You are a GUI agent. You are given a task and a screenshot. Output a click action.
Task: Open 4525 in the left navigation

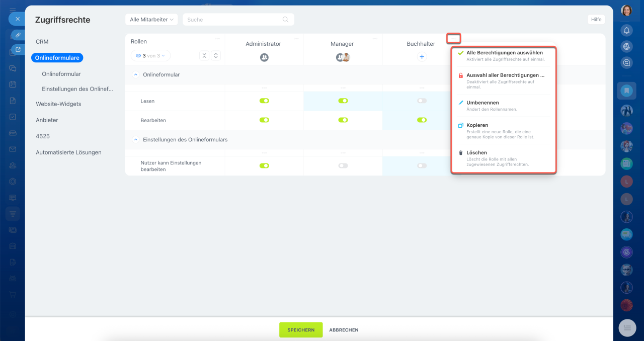(43, 136)
